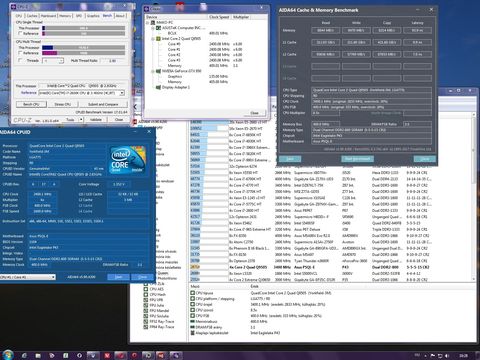The height and width of the screenshot is (360, 480).
Task: Click the ASUSTeK motherboard icon in tree
Action: click(158, 28)
